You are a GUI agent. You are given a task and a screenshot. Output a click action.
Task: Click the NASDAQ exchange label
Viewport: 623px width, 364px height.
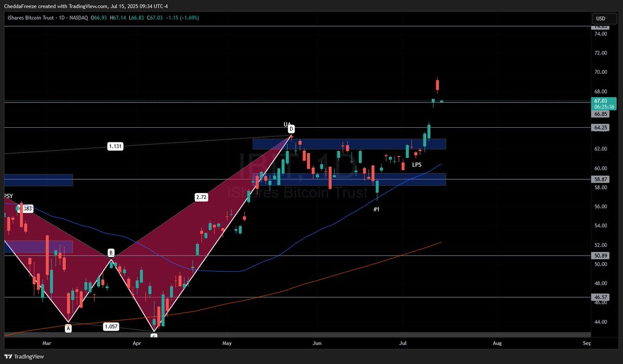(80, 18)
